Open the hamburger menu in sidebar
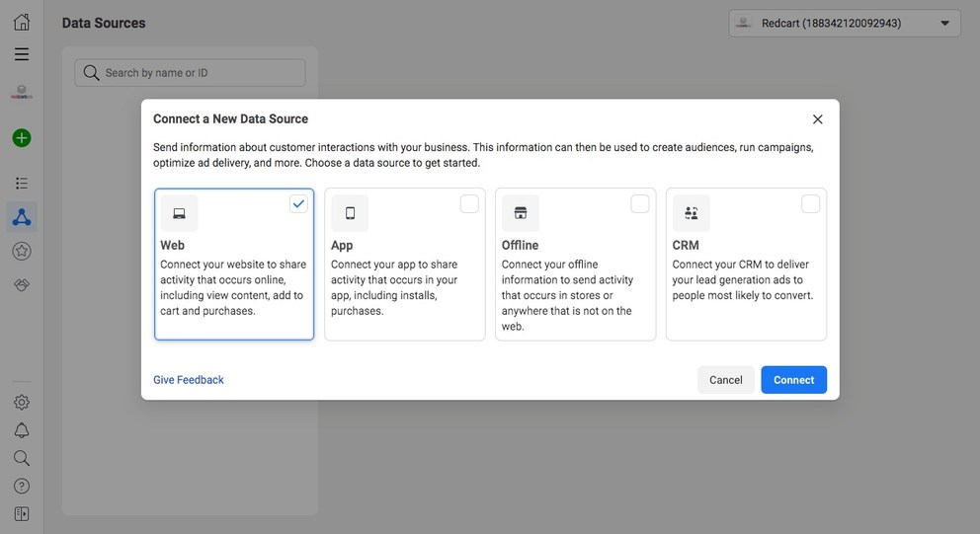This screenshot has height=534, width=980. coord(22,54)
